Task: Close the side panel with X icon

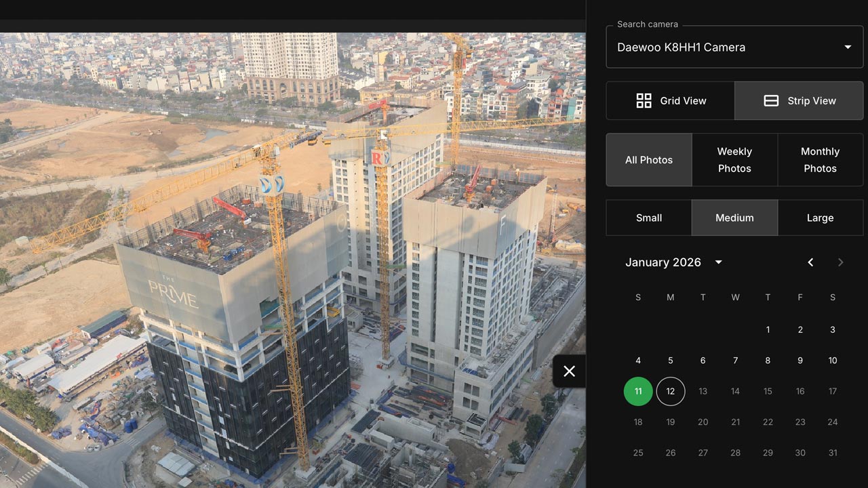Action: tap(569, 371)
